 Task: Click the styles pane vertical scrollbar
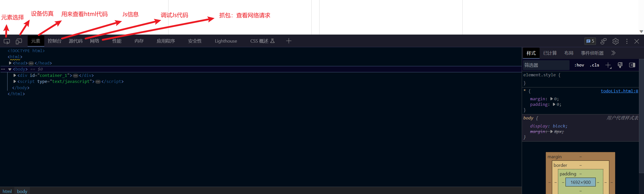pyautogui.click(x=641, y=116)
